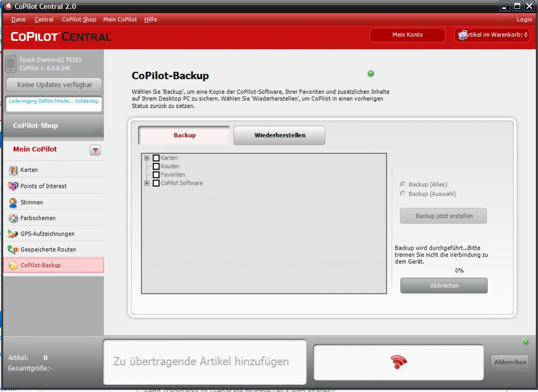Click Keine Updates verfügbar button

[54, 84]
